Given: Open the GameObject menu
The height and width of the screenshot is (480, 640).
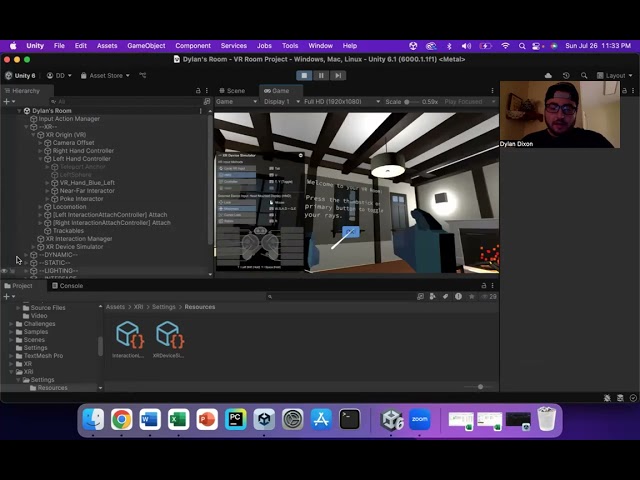Looking at the screenshot, I should click(x=146, y=46).
